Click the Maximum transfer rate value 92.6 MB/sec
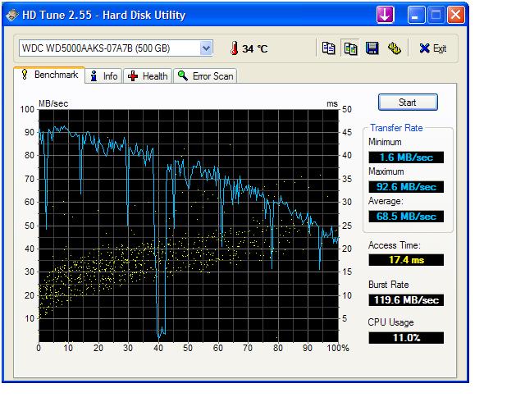The image size is (525, 420). click(406, 187)
